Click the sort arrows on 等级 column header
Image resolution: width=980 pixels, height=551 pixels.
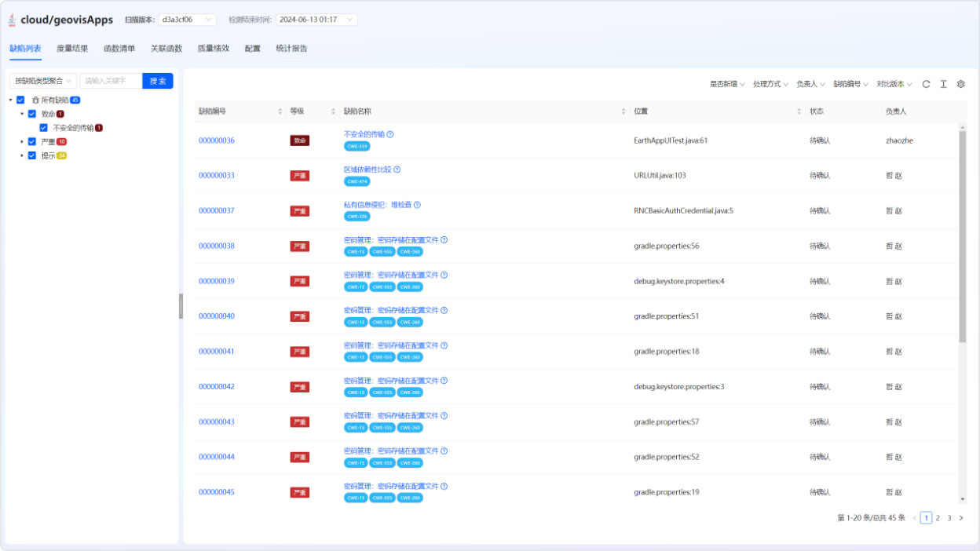[331, 111]
